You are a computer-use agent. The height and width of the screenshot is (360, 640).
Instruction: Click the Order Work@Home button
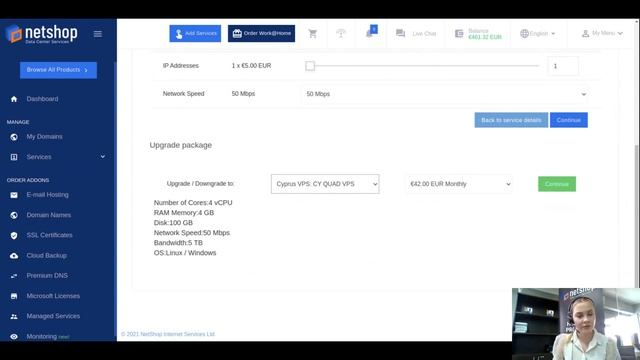tap(261, 33)
